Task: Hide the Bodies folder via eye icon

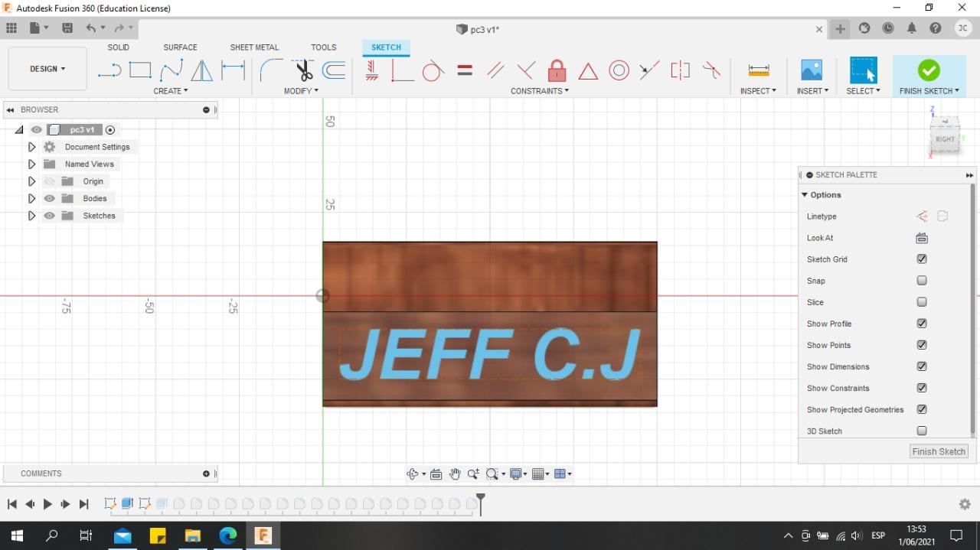Action: click(50, 198)
